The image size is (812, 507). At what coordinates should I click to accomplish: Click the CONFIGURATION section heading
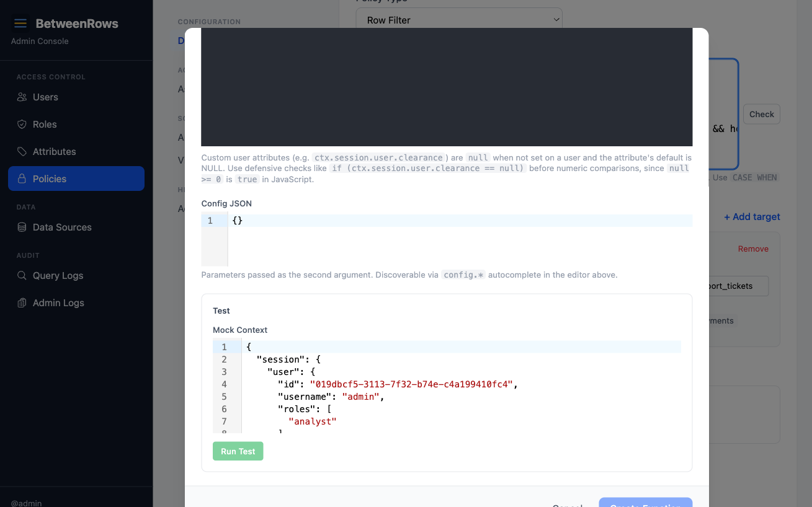coord(209,22)
